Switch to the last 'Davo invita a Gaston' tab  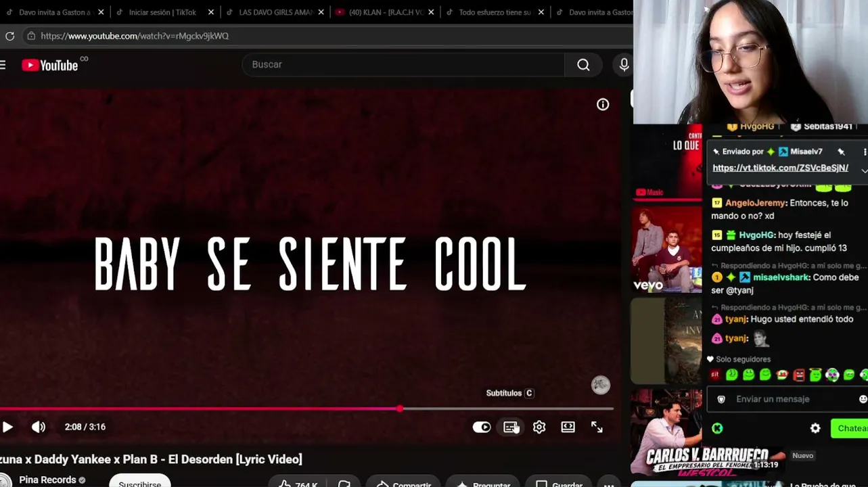click(x=595, y=12)
